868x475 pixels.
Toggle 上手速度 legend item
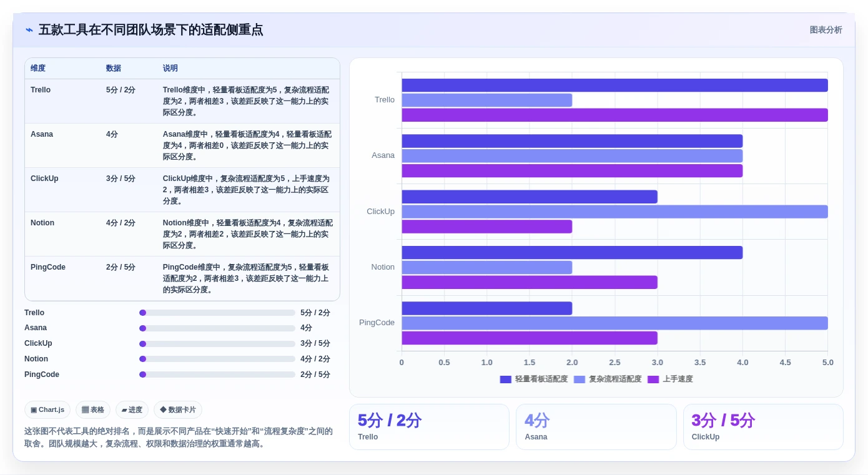tap(670, 379)
